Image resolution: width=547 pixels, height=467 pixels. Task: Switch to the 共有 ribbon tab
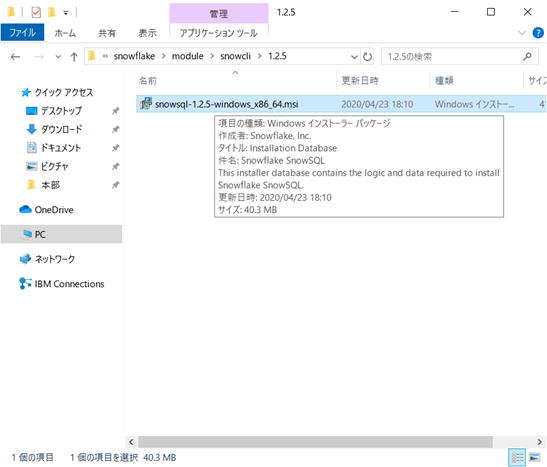[107, 33]
